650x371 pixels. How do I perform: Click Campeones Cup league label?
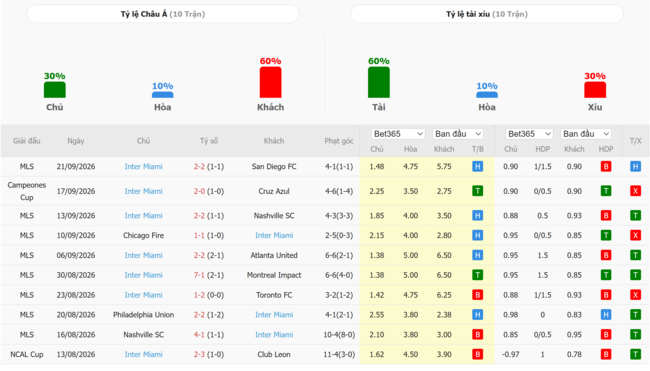coord(27,191)
